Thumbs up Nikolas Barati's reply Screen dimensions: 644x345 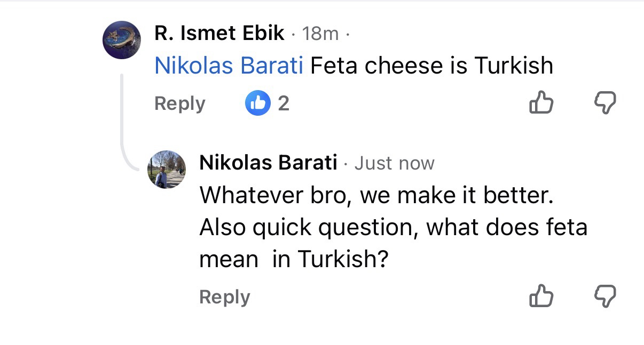click(541, 296)
